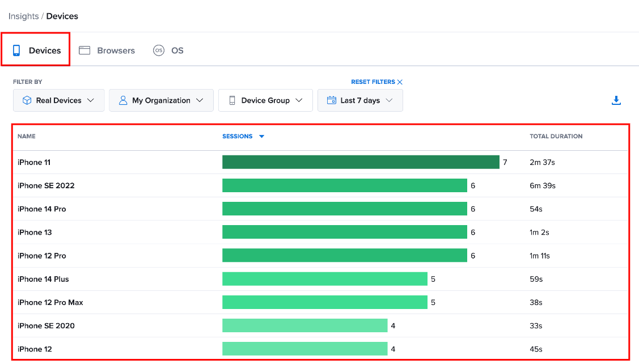Open the My Organization dropdown
639x364 pixels.
[x=162, y=100]
